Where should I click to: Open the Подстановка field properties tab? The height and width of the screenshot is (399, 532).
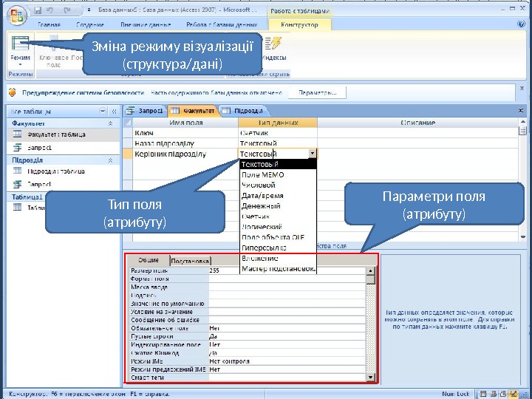[190, 261]
